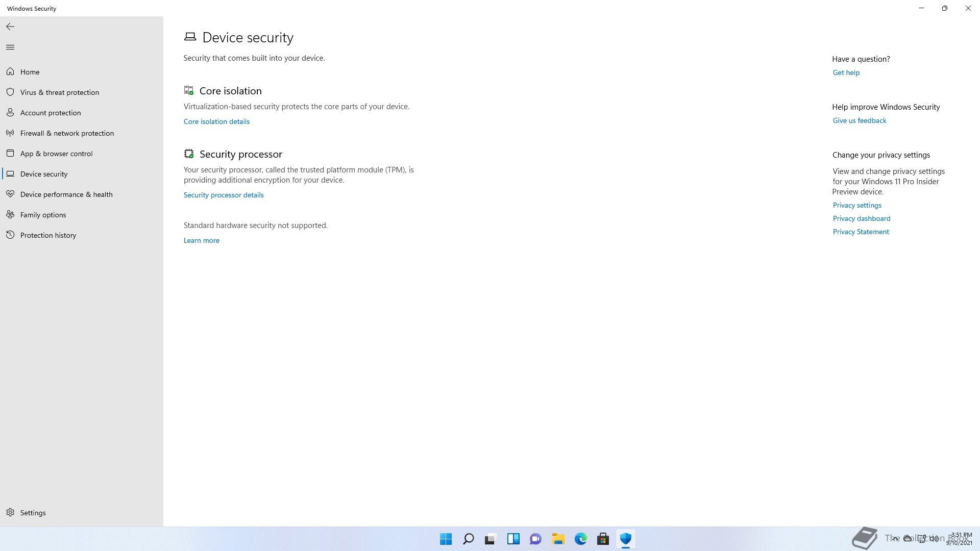The image size is (980, 551).
Task: Collapse the navigation pane with hamburger icon
Action: pyautogui.click(x=10, y=47)
